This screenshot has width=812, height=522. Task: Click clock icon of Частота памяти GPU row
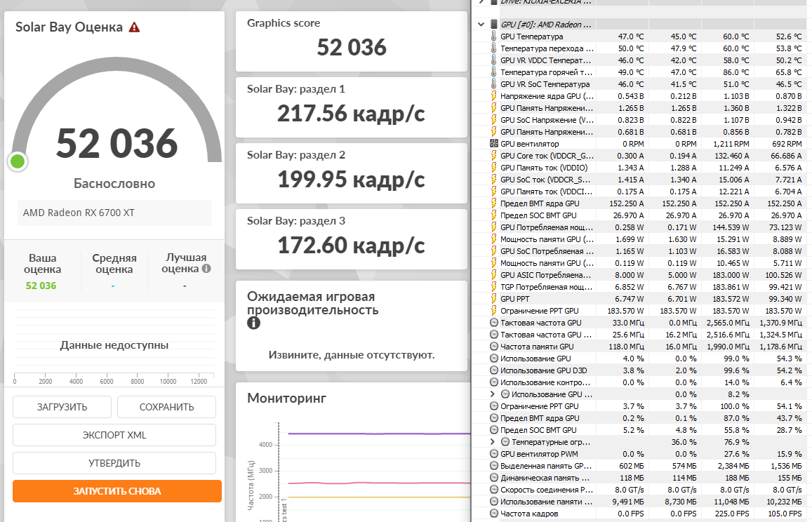[x=493, y=347]
